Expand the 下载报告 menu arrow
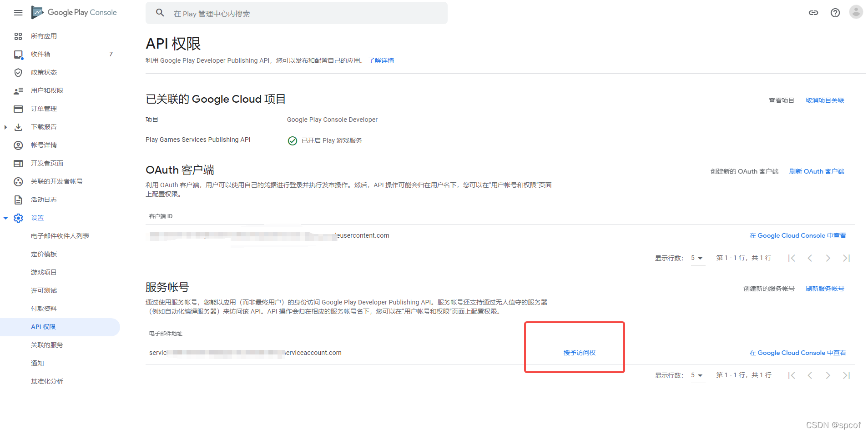Viewport: 868px width, 434px height. [x=5, y=127]
